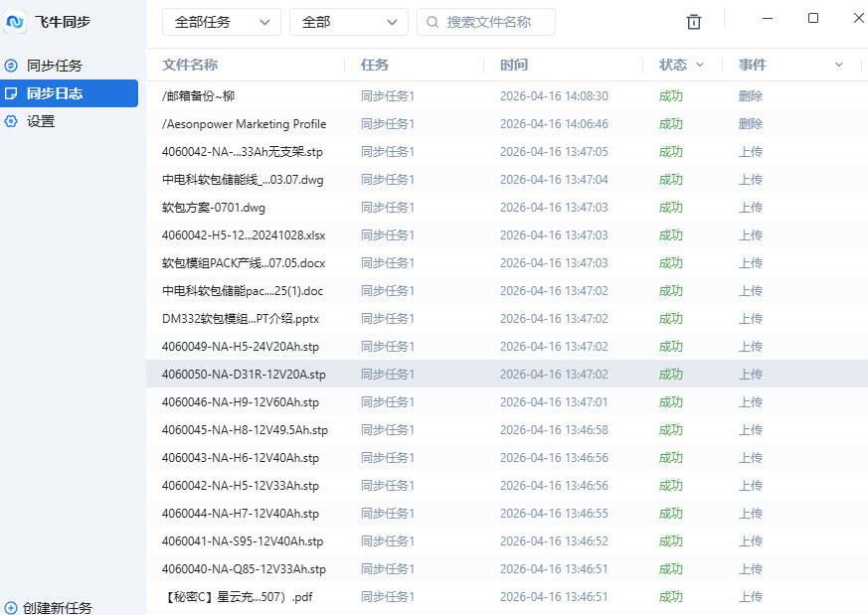Open the 全部 filter dropdown
The height and width of the screenshot is (615, 868).
[x=349, y=22]
